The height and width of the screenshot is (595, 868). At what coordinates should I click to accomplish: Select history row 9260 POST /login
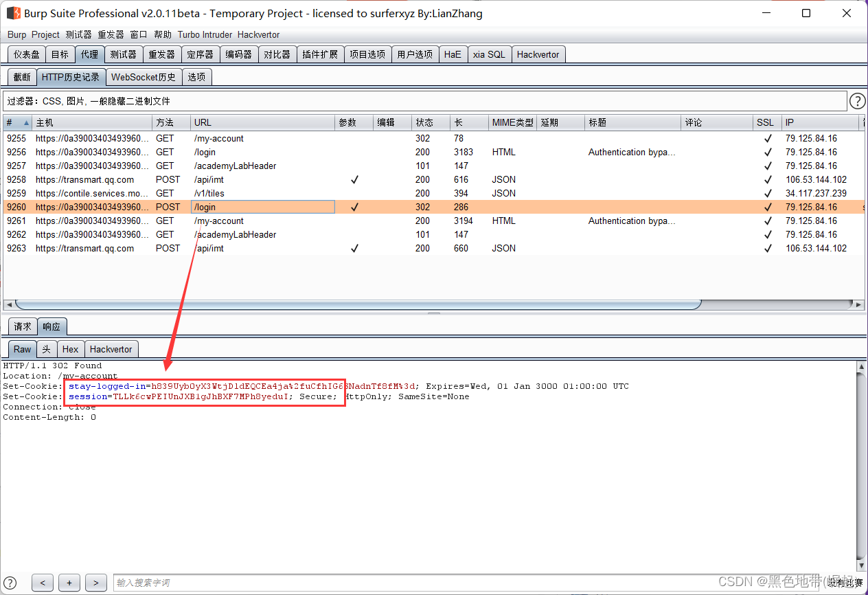[x=433, y=207]
